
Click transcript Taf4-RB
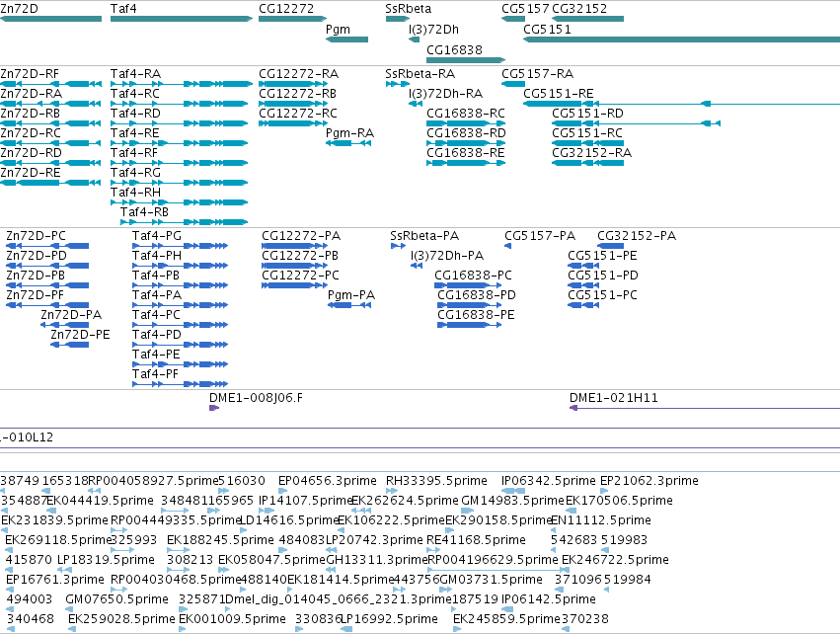click(x=145, y=212)
